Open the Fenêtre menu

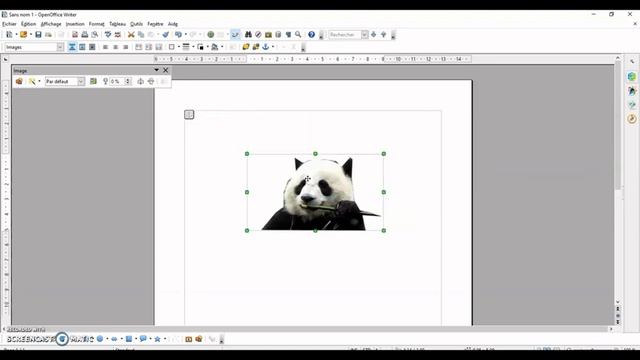coord(155,24)
